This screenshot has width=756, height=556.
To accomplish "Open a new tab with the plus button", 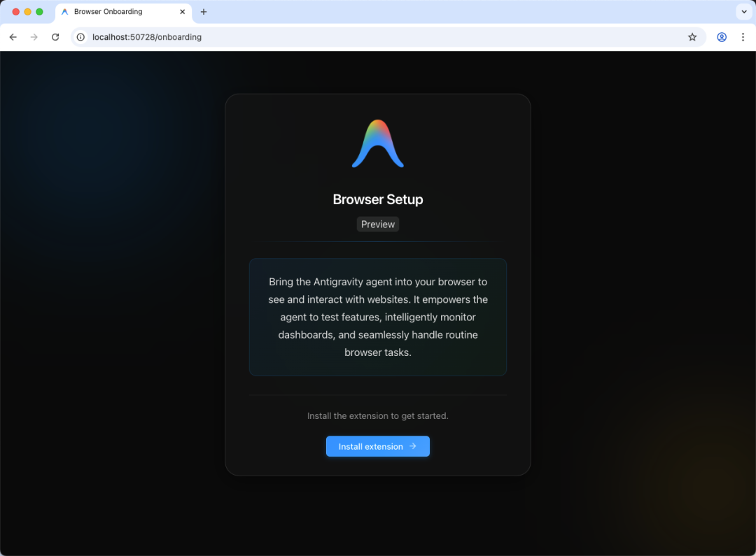I will point(203,12).
